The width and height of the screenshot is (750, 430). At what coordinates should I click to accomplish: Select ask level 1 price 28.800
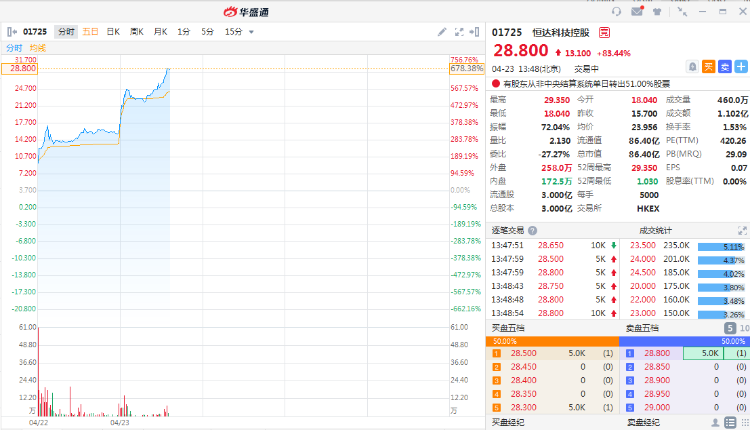click(x=657, y=353)
